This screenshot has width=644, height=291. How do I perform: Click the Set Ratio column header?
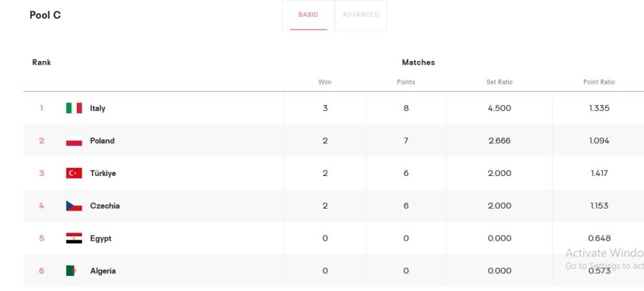coord(499,82)
